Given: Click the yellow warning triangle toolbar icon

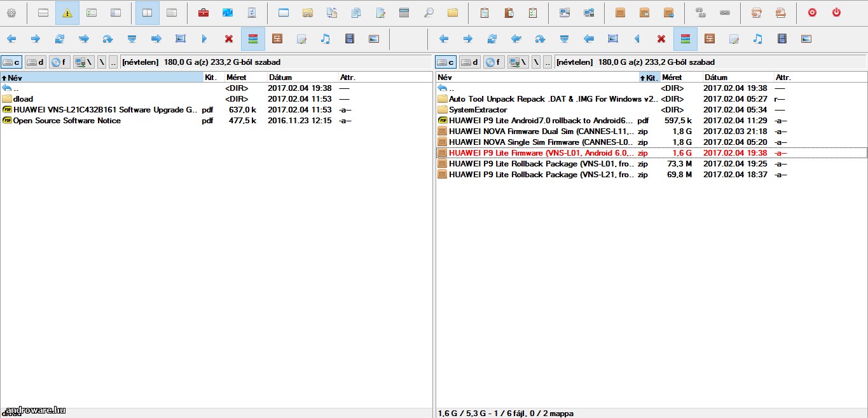Looking at the screenshot, I should pos(67,13).
